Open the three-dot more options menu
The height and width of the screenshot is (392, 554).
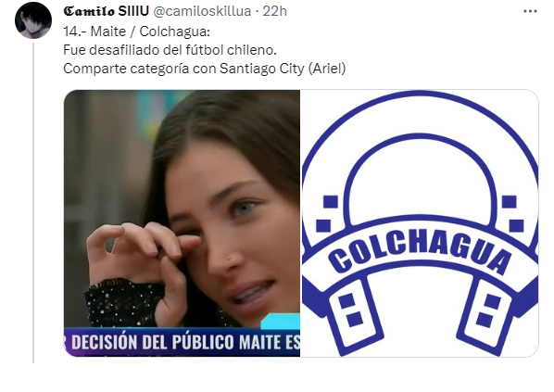530,12
